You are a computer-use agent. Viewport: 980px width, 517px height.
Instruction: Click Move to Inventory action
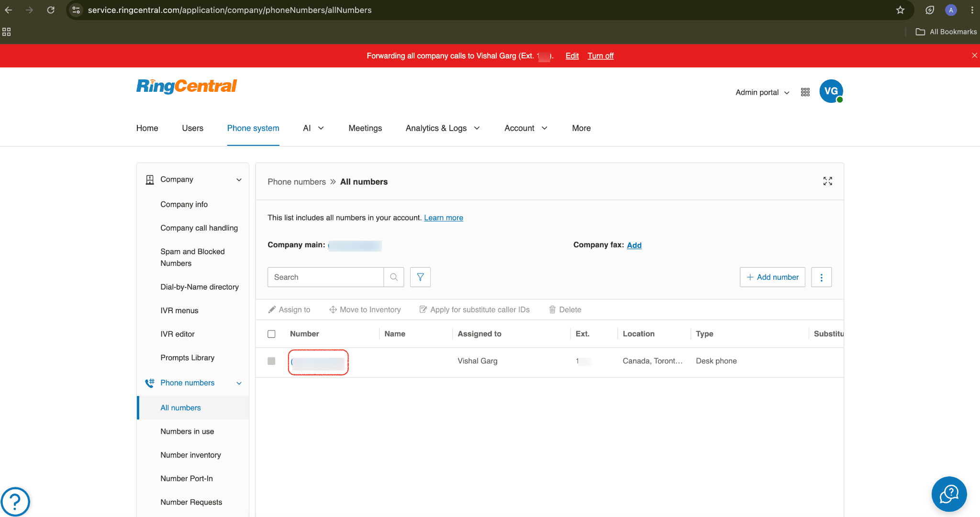[365, 309]
